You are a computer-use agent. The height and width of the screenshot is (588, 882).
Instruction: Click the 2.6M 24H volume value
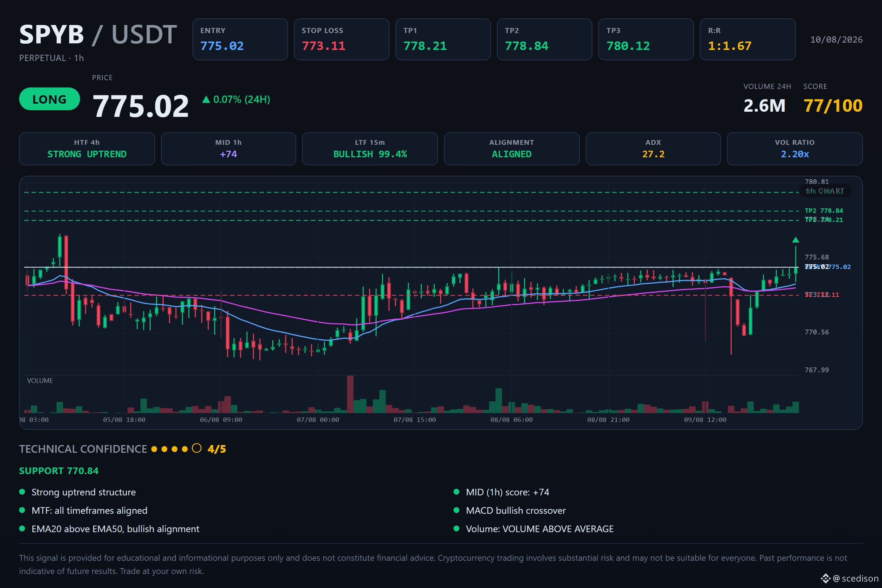pyautogui.click(x=764, y=106)
